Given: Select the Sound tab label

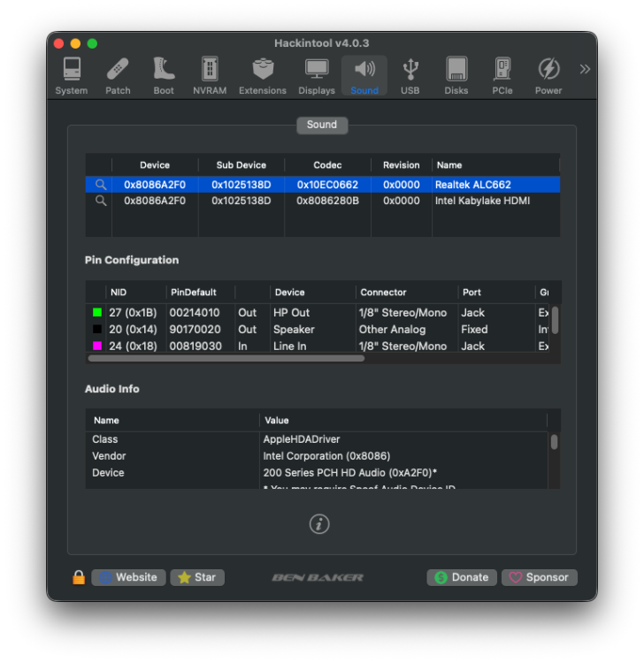Looking at the screenshot, I should coord(322,126).
